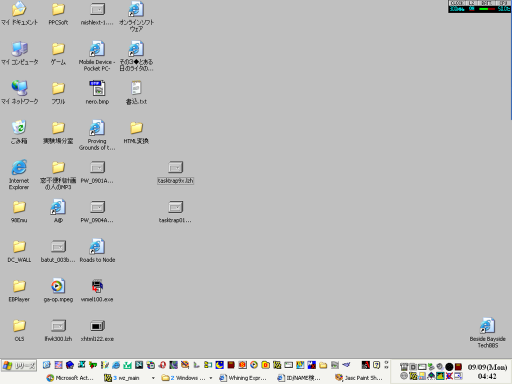Image resolution: width=512 pixels, height=384 pixels.
Task: Select the PPCSoft folder
Action: (x=58, y=14)
